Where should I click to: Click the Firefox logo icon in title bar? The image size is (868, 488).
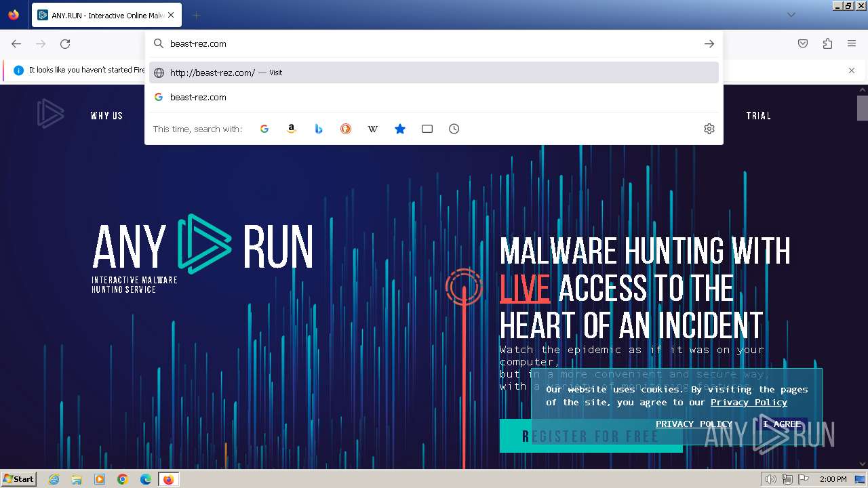[x=14, y=15]
